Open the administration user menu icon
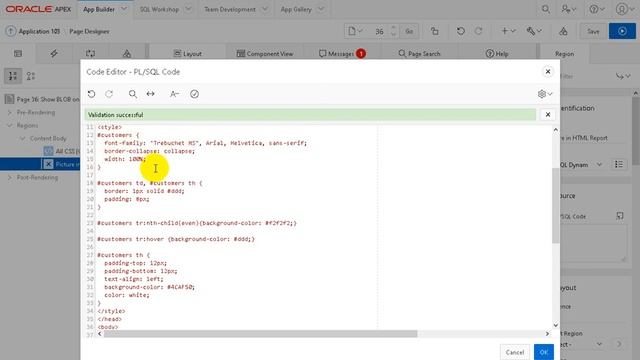 point(568,9)
